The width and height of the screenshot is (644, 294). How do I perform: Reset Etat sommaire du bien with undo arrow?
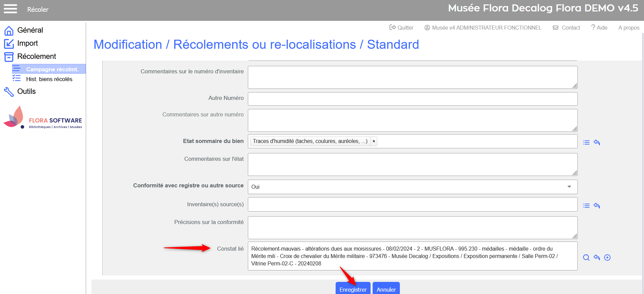coord(597,142)
